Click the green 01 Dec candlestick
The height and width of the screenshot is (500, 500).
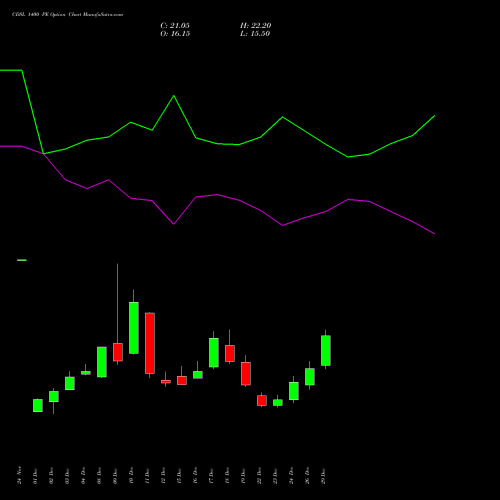tap(38, 405)
